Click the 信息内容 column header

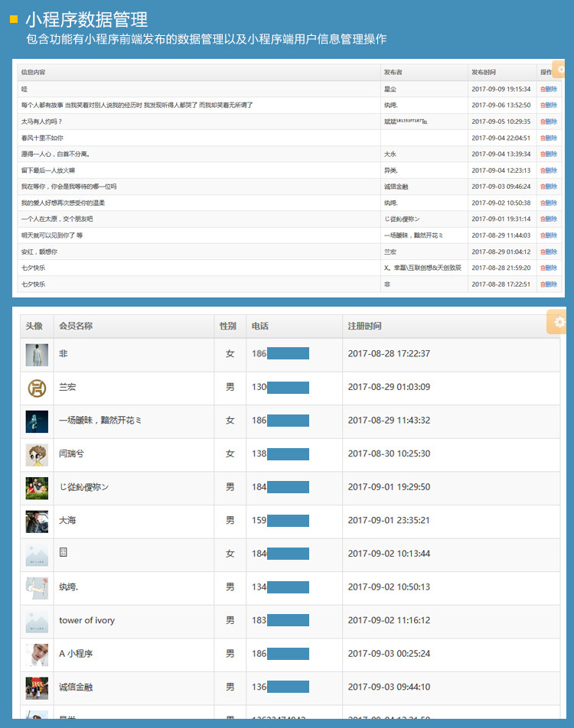coord(33,73)
